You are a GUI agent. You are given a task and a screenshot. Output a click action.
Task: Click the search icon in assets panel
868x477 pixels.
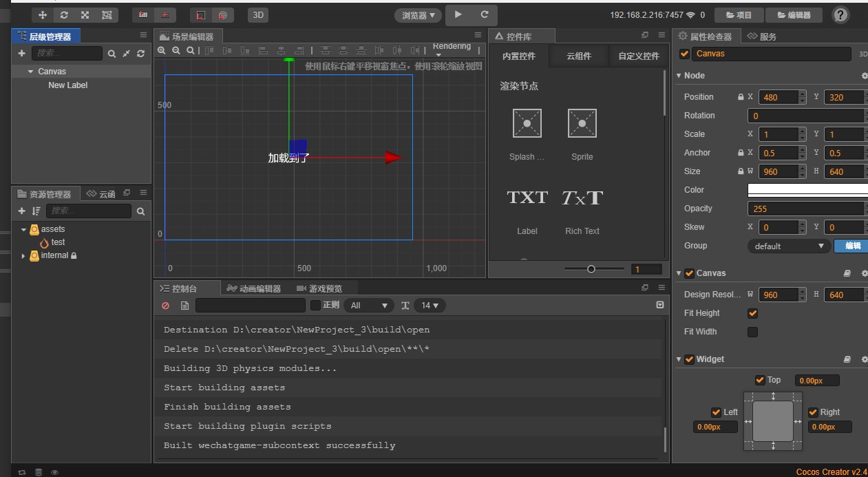[x=140, y=211]
